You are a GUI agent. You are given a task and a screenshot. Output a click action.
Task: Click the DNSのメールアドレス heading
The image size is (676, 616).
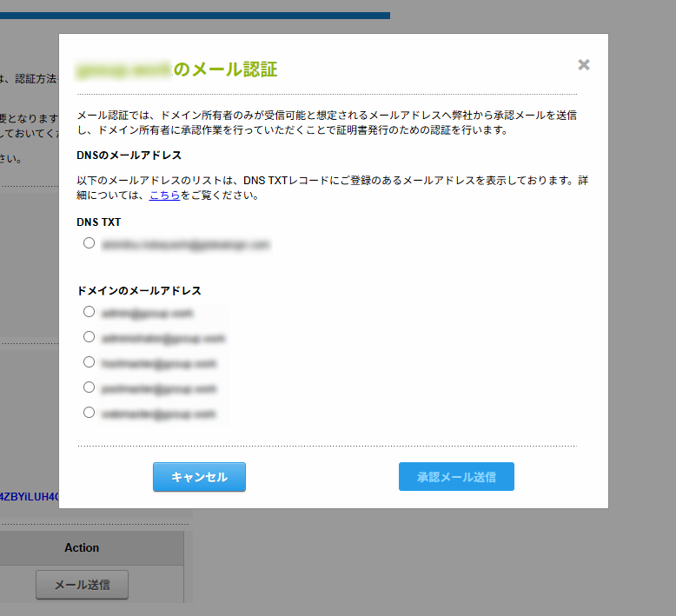click(x=129, y=155)
